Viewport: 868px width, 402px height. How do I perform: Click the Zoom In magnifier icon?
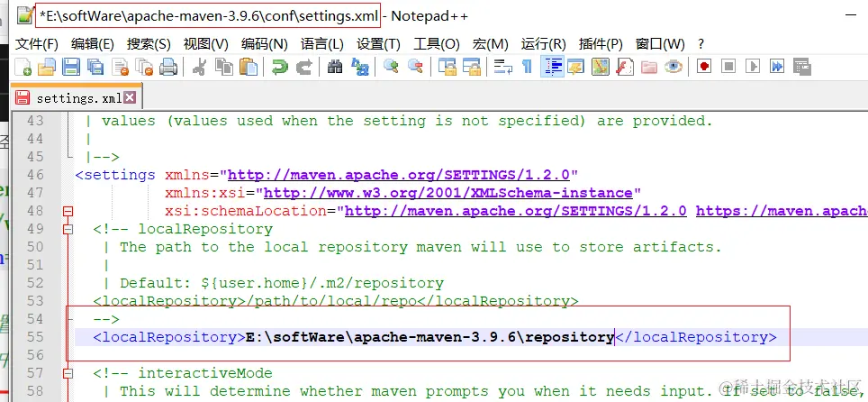(x=391, y=67)
